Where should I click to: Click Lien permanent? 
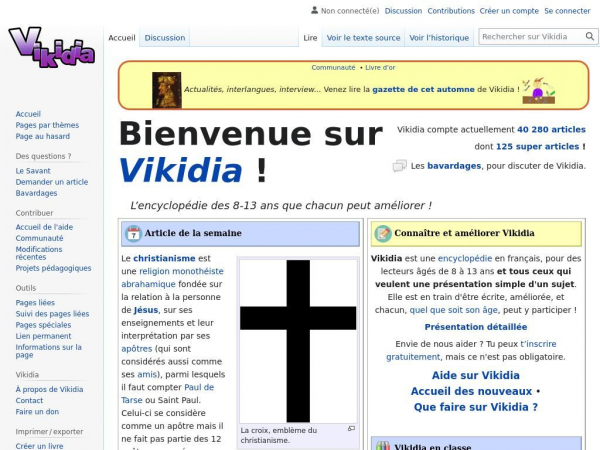pos(43,336)
